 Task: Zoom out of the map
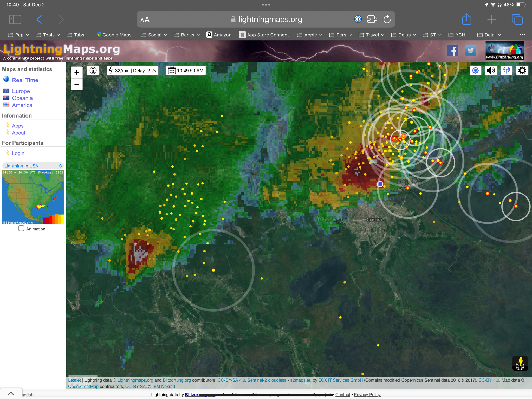tap(77, 84)
